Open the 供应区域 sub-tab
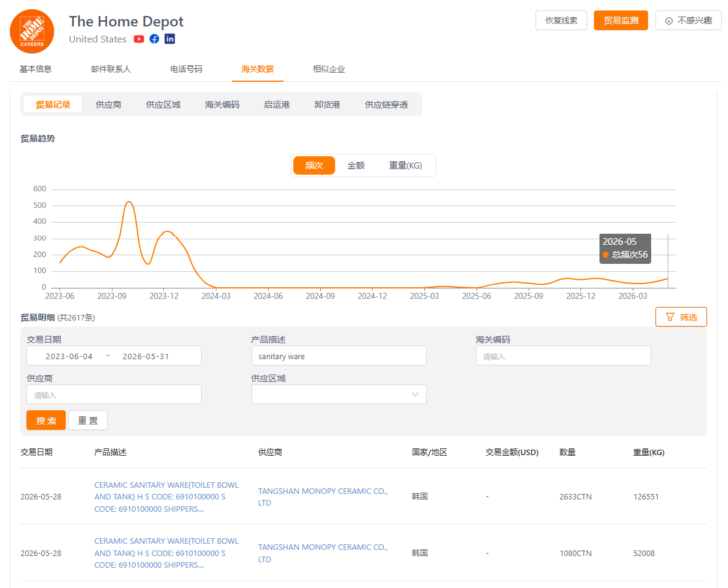Screen dimensions: 728x588 tap(163, 105)
